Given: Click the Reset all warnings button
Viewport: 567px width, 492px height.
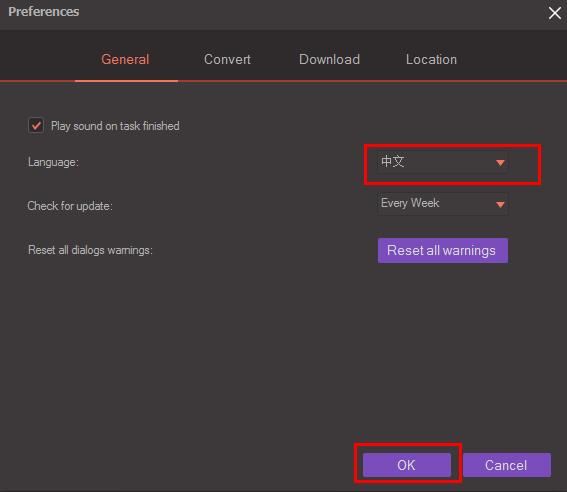Looking at the screenshot, I should 443,251.
